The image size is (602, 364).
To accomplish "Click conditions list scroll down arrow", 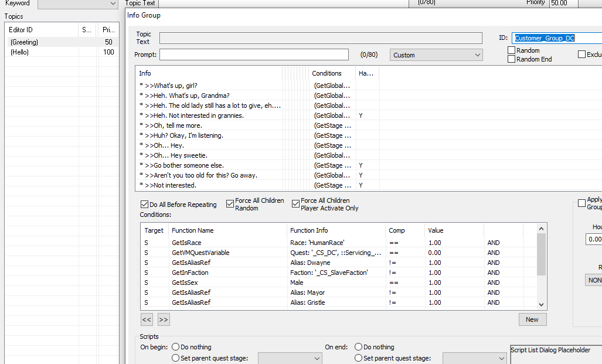I will click(542, 304).
